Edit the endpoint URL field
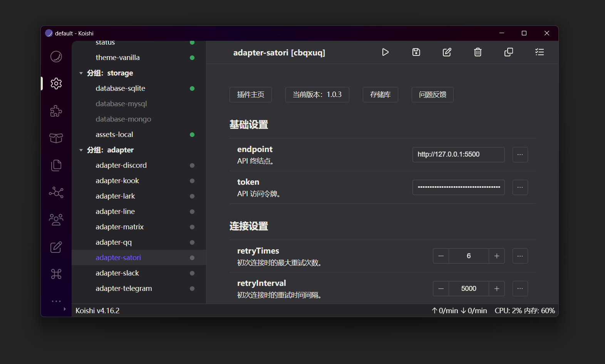 pyautogui.click(x=459, y=155)
